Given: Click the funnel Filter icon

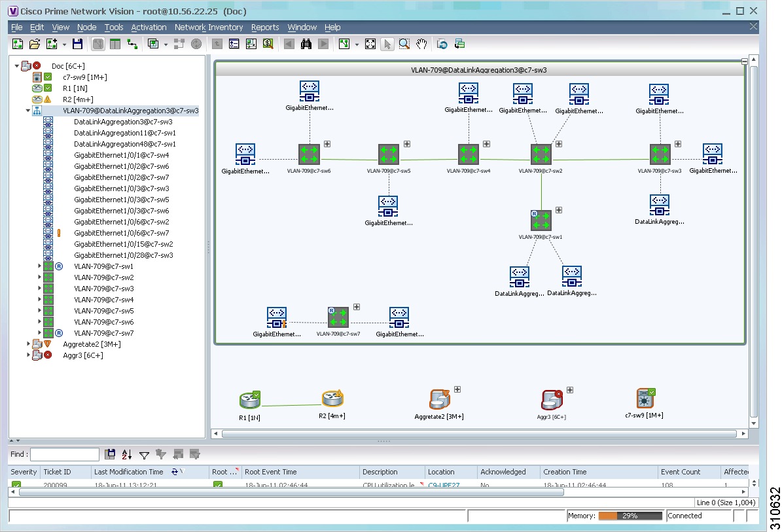Looking at the screenshot, I should click(x=144, y=455).
